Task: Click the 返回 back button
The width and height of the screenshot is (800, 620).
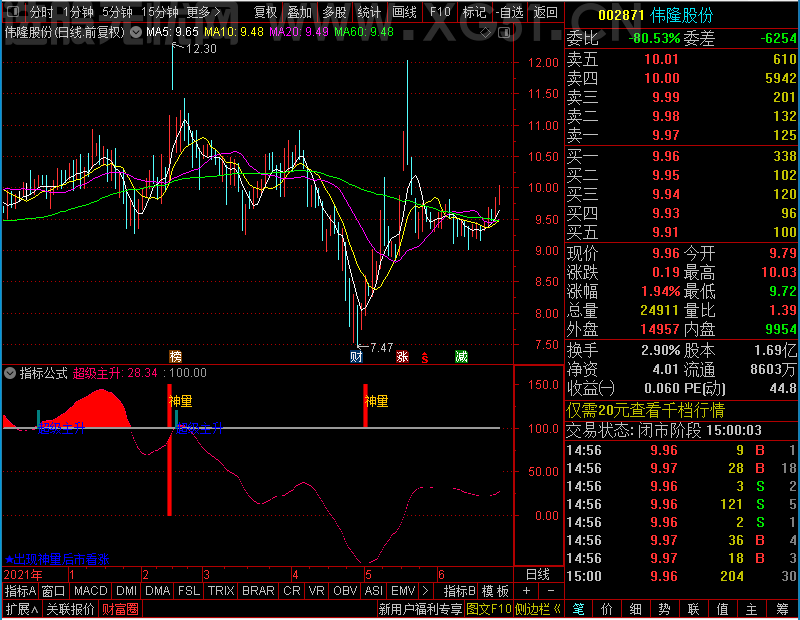Action: pyautogui.click(x=545, y=12)
